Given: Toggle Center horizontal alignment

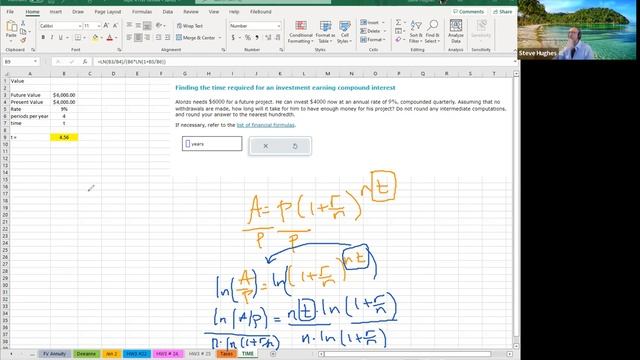Looking at the screenshot, I should tap(138, 38).
